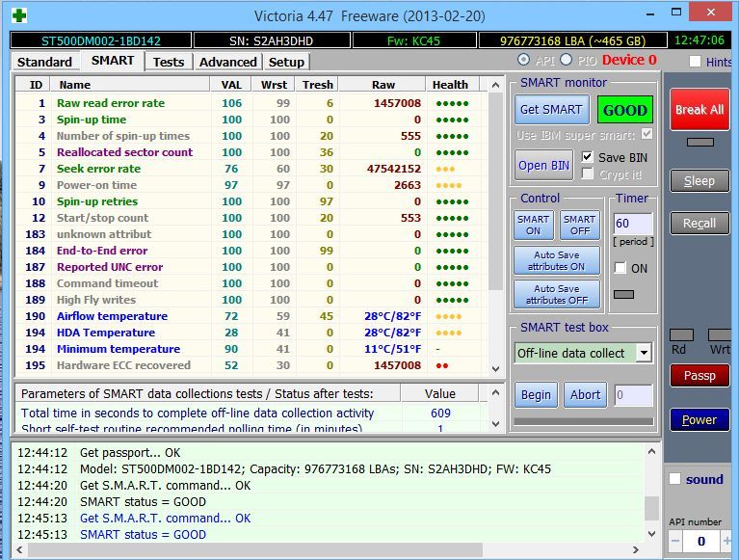Viewport: 739px width, 560px height.
Task: Click the Health column header
Action: [x=451, y=85]
